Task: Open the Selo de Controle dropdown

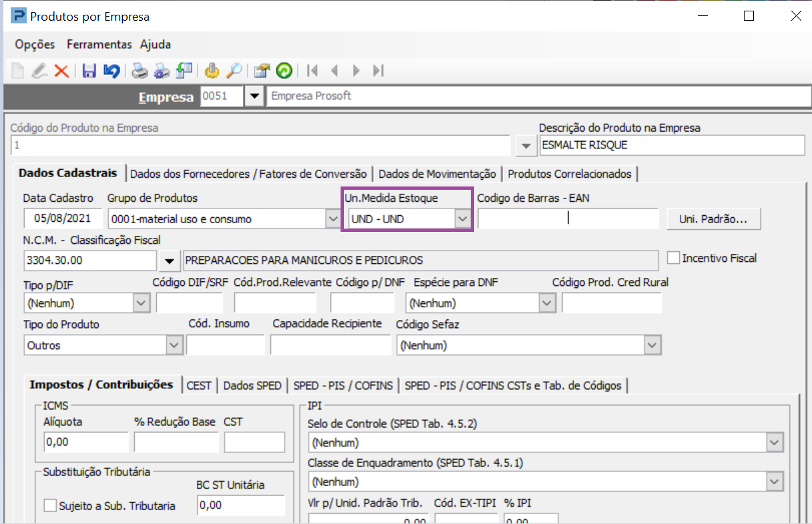Action: pos(775,442)
